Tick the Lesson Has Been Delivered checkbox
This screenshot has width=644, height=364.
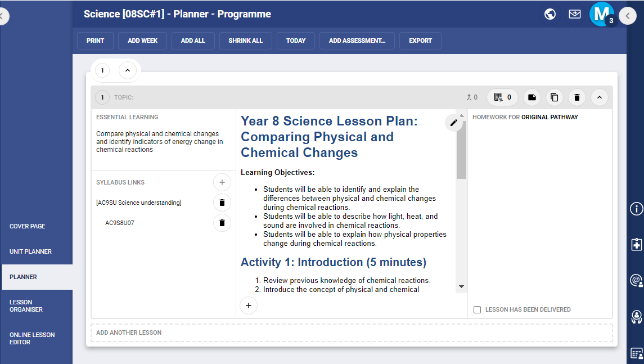click(x=477, y=309)
